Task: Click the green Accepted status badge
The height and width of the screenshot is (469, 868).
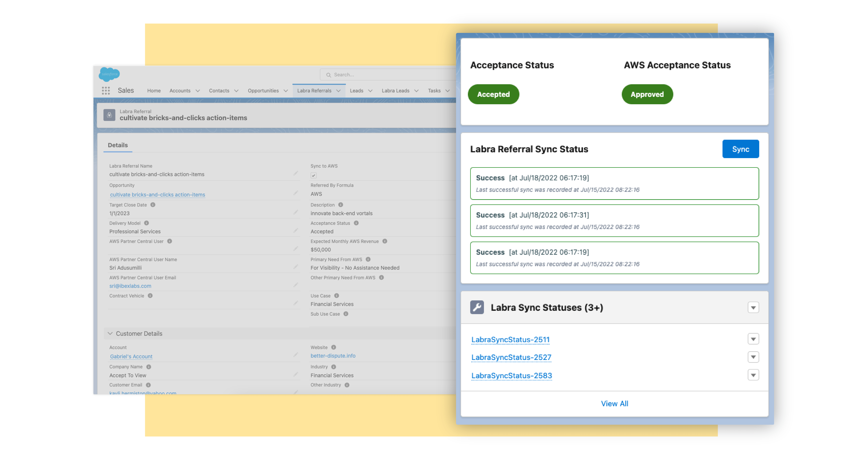Action: coord(493,94)
